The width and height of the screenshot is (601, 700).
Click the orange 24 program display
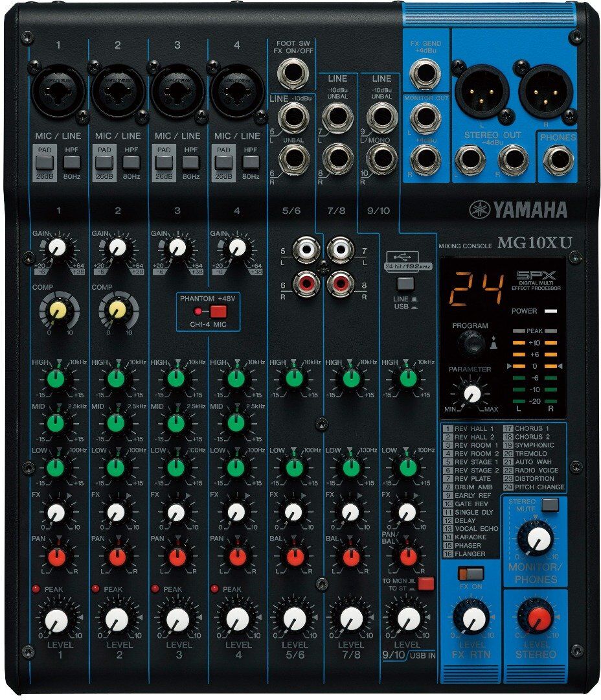[x=475, y=289]
